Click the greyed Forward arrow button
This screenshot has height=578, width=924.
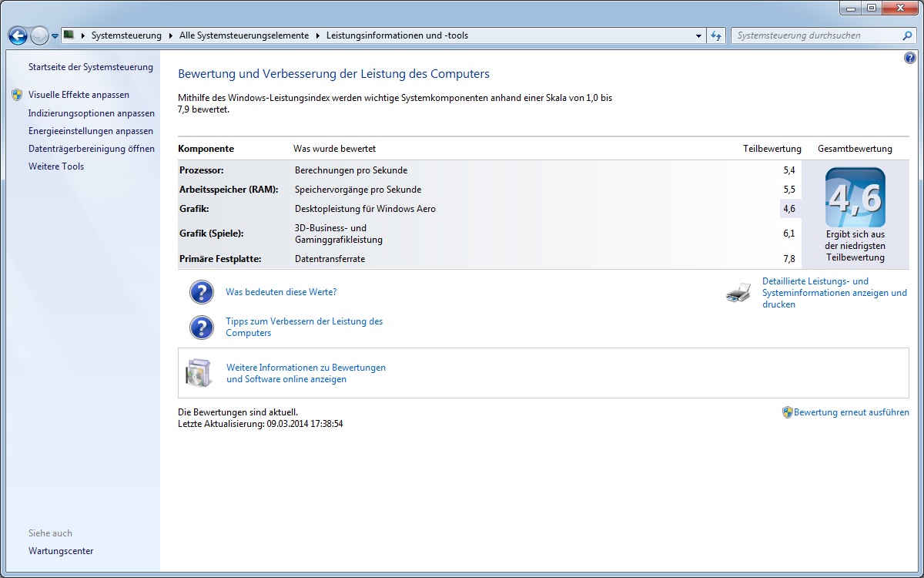point(39,35)
